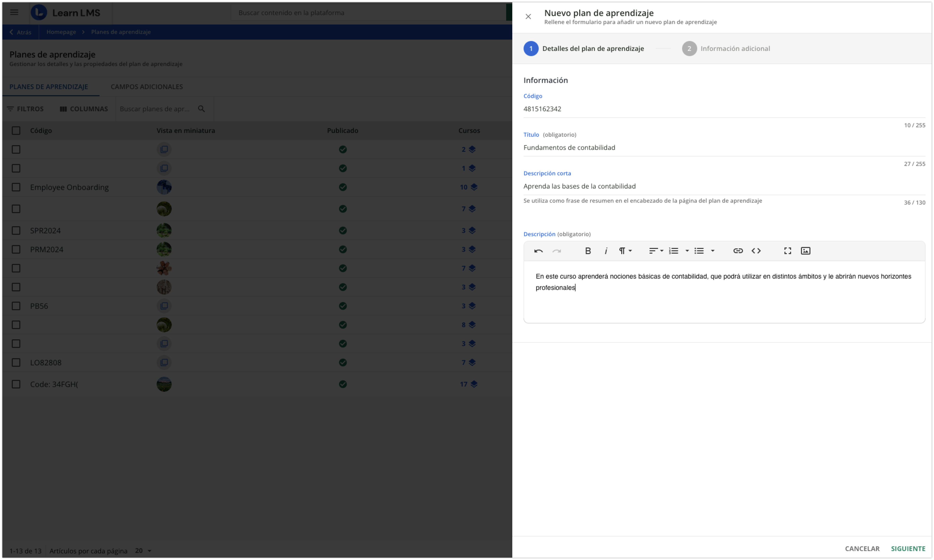
Task: Click the Cancelar button
Action: (862, 549)
